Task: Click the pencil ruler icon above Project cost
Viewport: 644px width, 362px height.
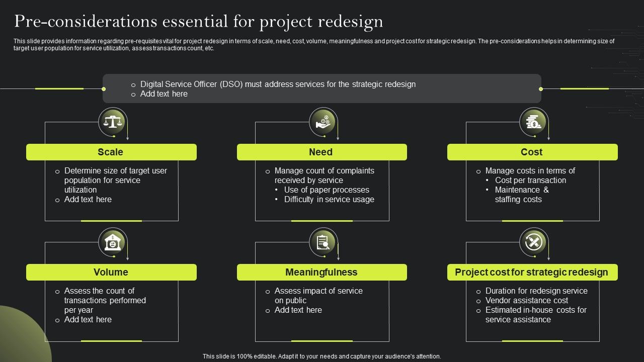Action: 533,242
